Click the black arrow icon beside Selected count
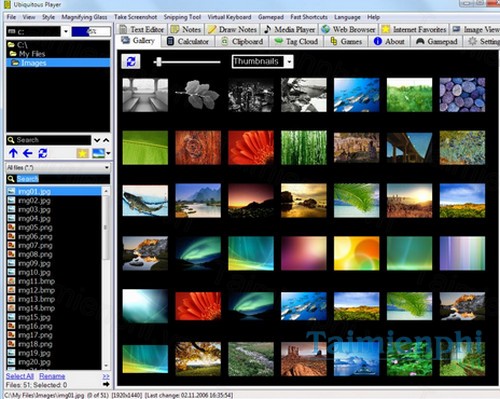This screenshot has width=500, height=399. click(106, 385)
